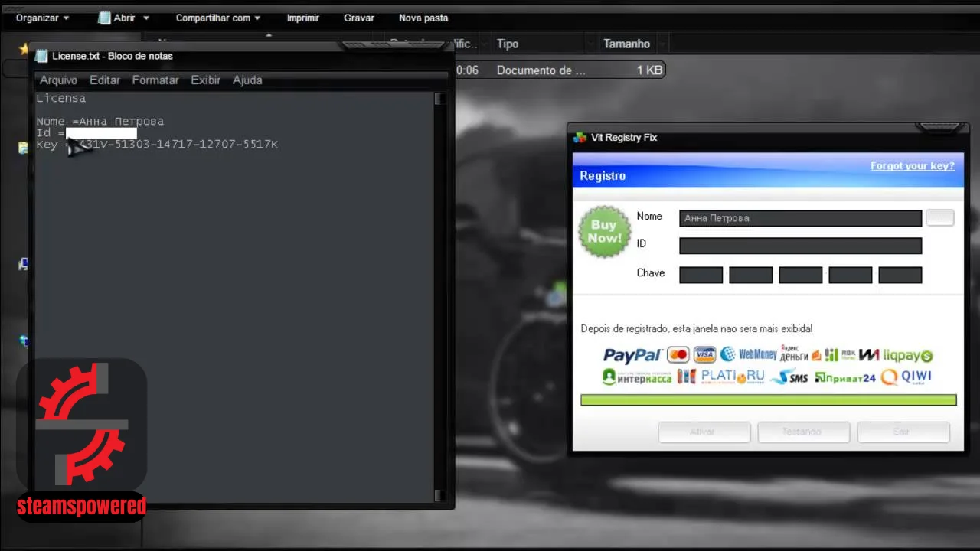Click the 'Licensa' line in Notepad

point(61,98)
